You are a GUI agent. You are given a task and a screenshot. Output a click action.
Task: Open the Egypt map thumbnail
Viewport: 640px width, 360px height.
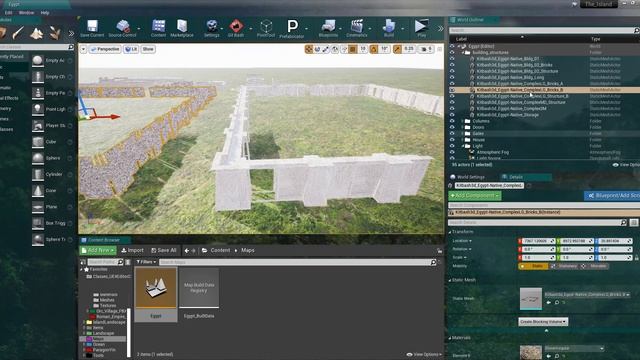click(156, 288)
